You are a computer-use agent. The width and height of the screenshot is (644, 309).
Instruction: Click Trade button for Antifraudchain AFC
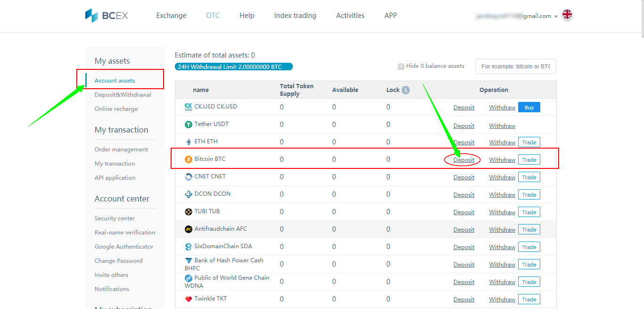point(529,229)
